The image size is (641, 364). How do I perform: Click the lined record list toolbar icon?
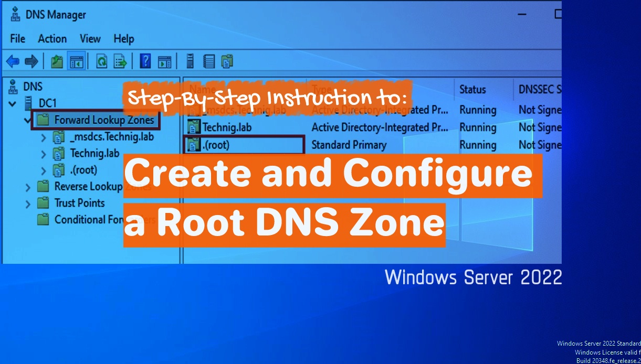pyautogui.click(x=209, y=61)
